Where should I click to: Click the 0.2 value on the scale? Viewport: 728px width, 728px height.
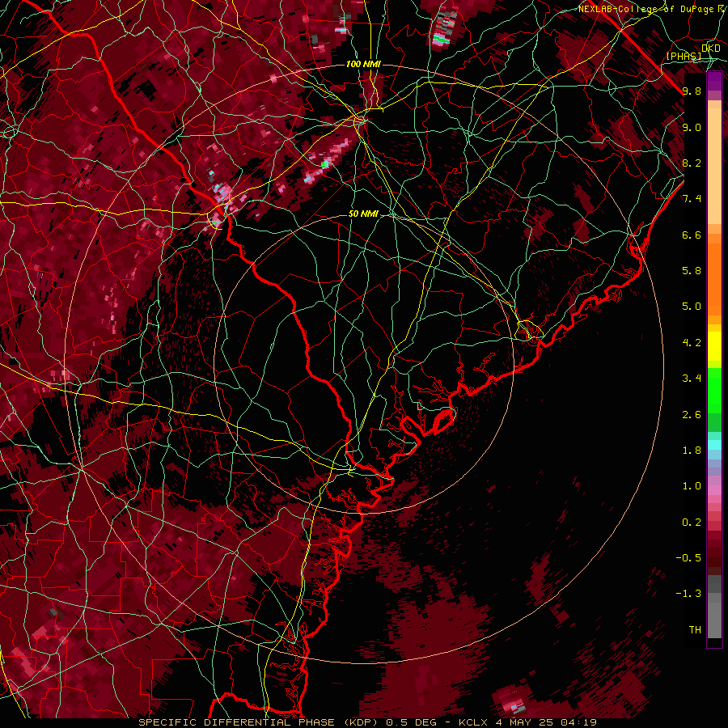point(692,523)
